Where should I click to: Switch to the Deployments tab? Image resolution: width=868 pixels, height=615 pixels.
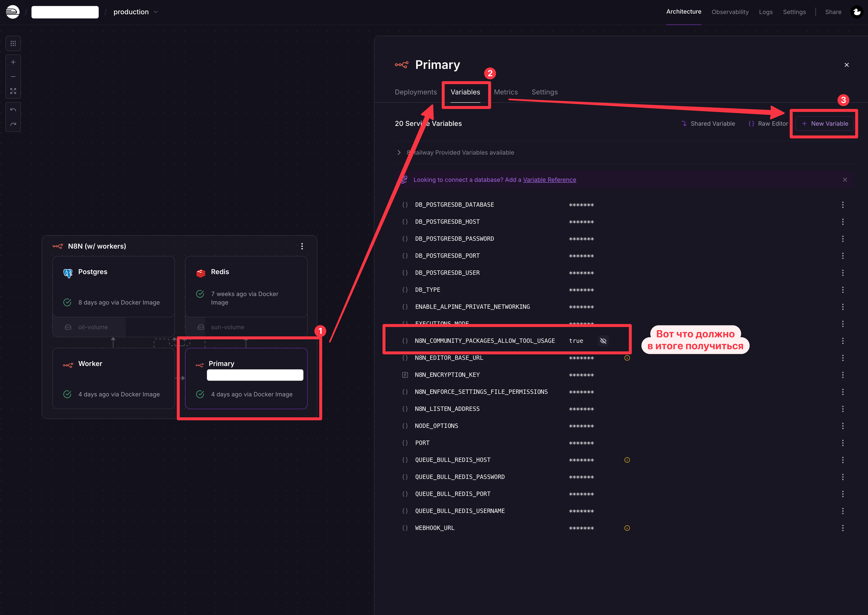[416, 92]
